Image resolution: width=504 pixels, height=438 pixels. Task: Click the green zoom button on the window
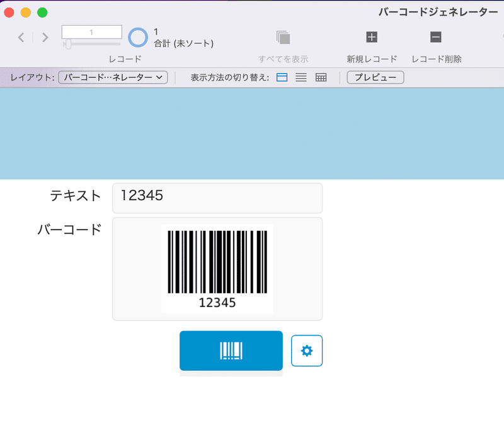coord(43,11)
